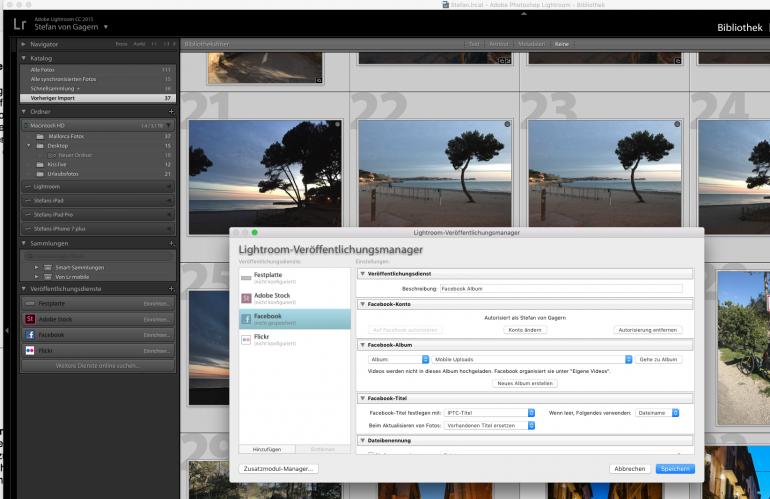Click the Facebook icon in the left panel
770x499 pixels.
tap(30, 335)
